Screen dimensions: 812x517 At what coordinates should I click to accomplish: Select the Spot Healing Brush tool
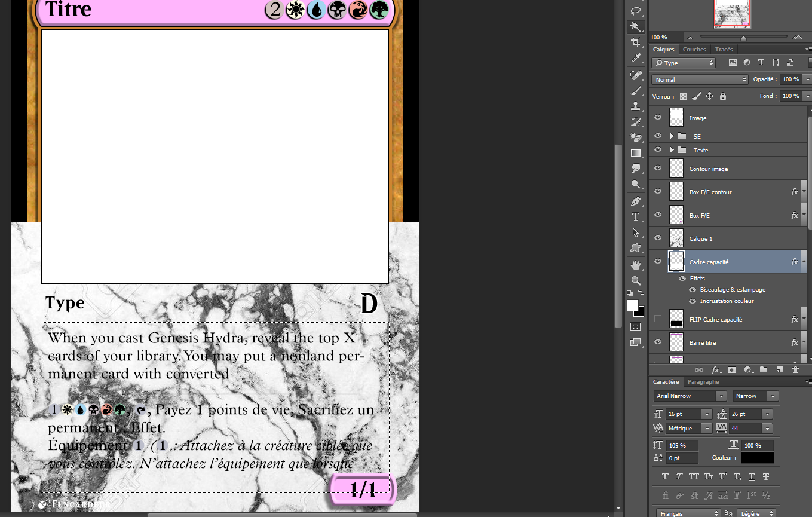[x=636, y=75]
